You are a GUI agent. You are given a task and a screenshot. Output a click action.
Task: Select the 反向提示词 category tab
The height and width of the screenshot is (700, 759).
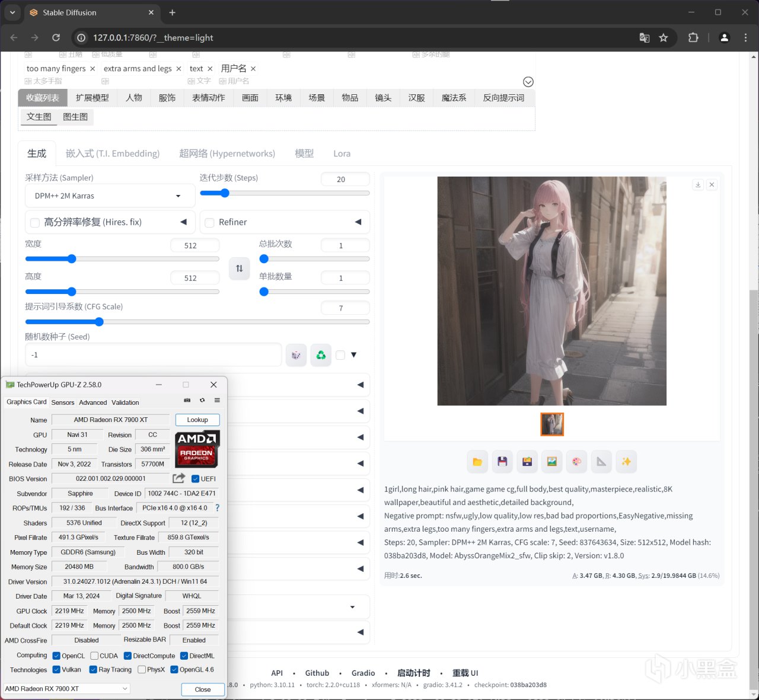(503, 98)
